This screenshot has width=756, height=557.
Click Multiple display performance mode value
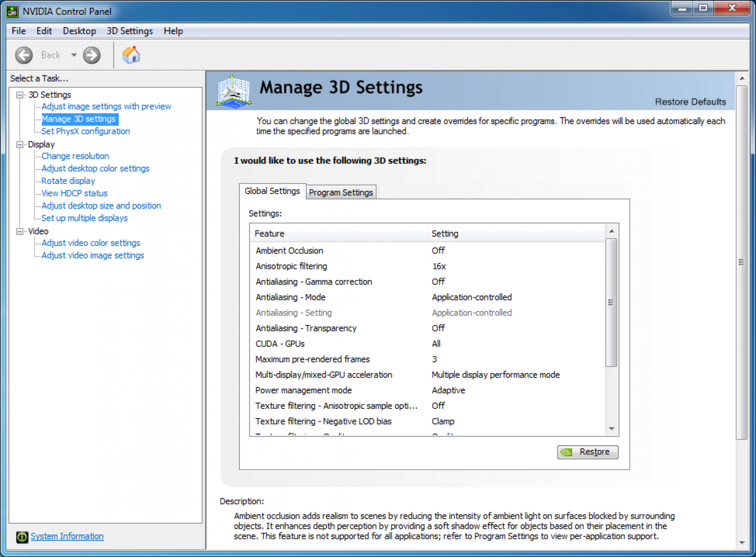pos(496,374)
